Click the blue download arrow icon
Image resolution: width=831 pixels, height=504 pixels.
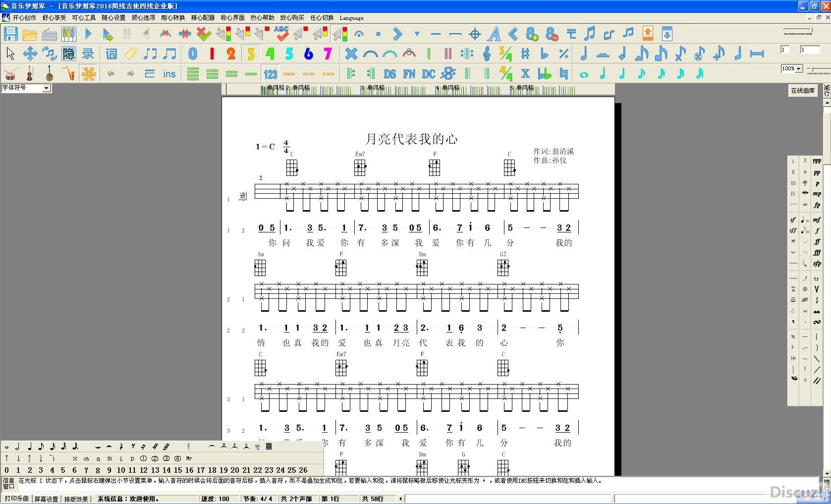tap(667, 34)
